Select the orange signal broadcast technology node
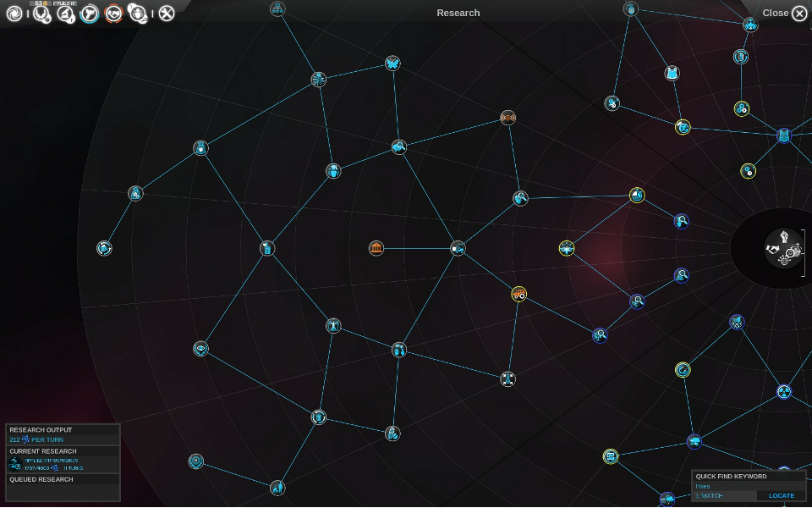This screenshot has height=508, width=812. point(508,118)
